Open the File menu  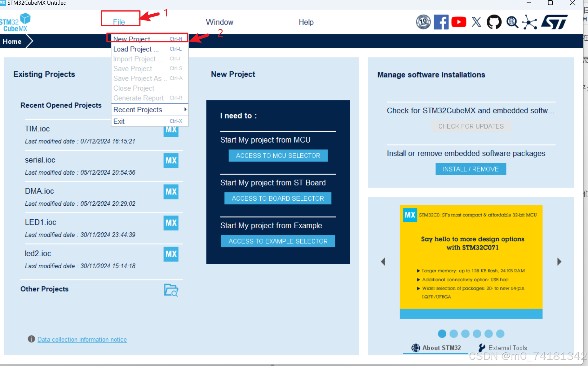click(x=119, y=22)
